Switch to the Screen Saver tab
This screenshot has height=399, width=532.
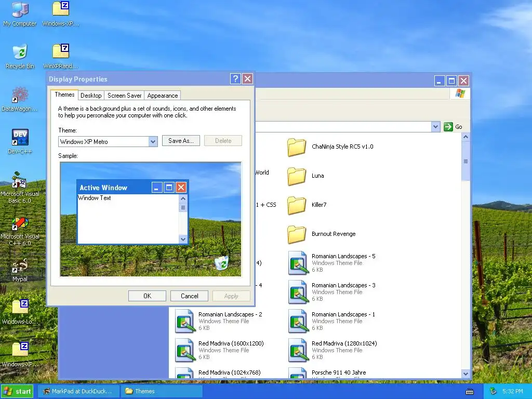[x=124, y=96]
